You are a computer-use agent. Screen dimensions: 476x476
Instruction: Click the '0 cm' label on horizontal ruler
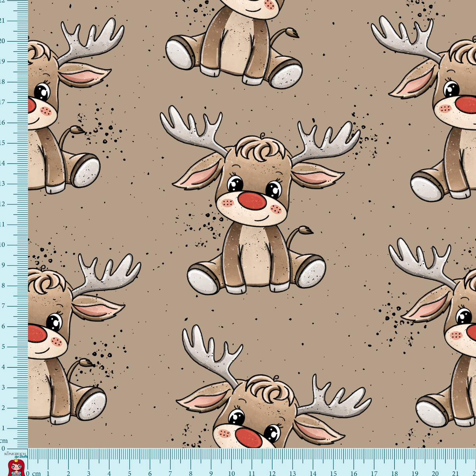34,473
